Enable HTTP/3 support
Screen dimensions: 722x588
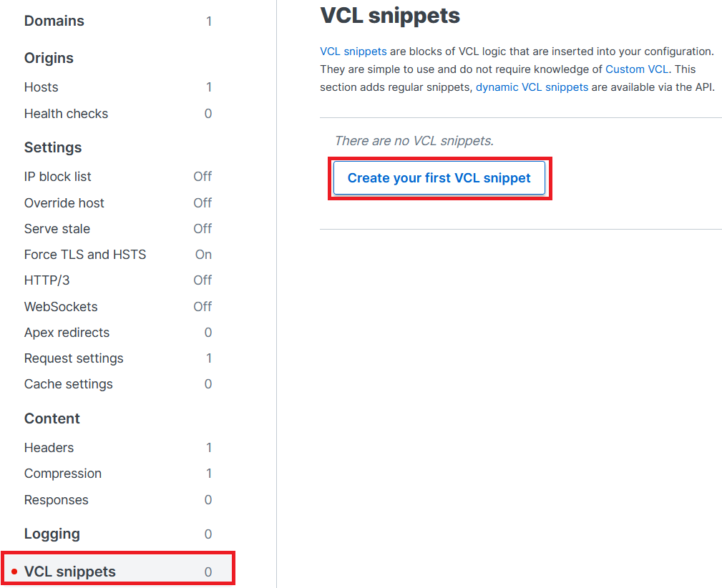47,280
